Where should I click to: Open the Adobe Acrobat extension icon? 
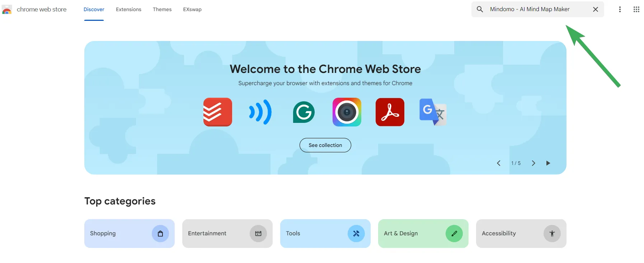pos(390,112)
